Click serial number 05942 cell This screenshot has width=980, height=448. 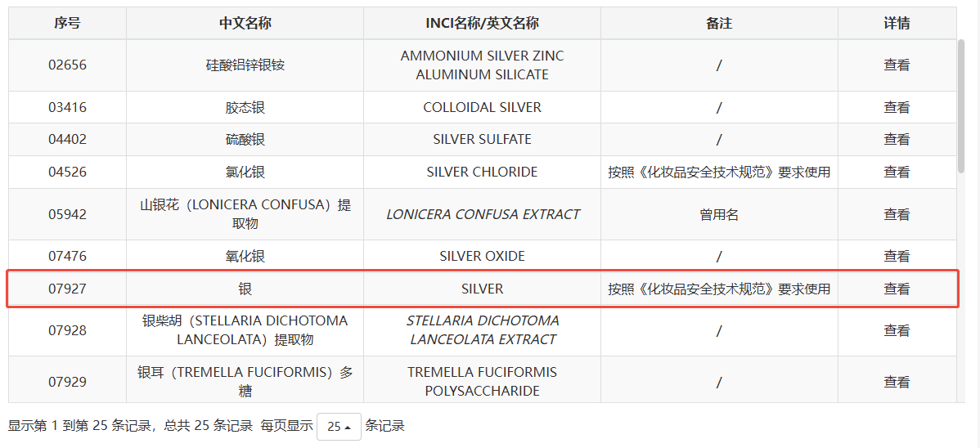(x=67, y=214)
